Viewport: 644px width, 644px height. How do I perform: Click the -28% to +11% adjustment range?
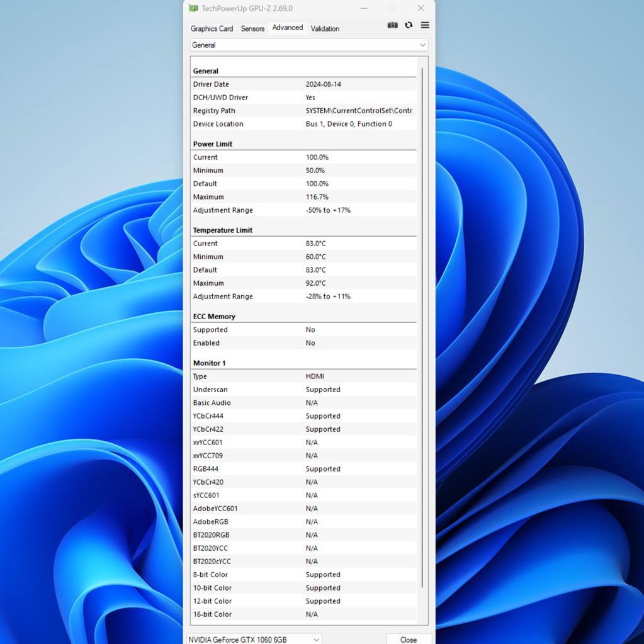328,296
